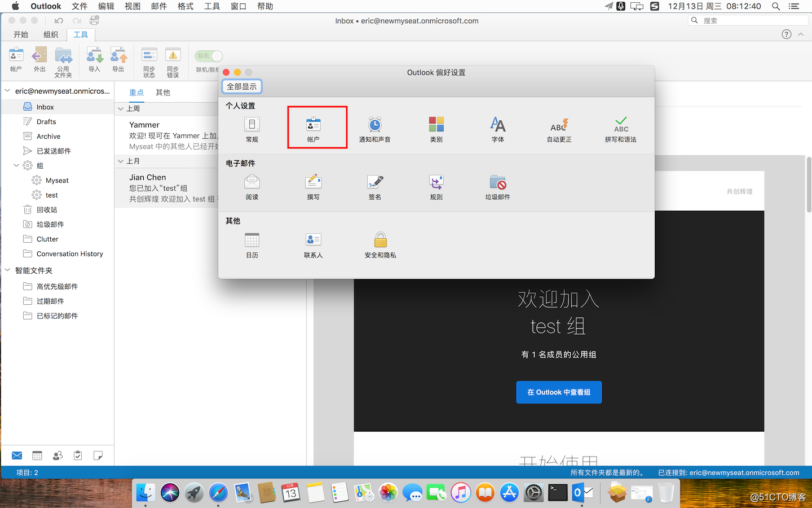This screenshot has height=508, width=812.
Task: Open Safari from the Dock
Action: tap(218, 493)
